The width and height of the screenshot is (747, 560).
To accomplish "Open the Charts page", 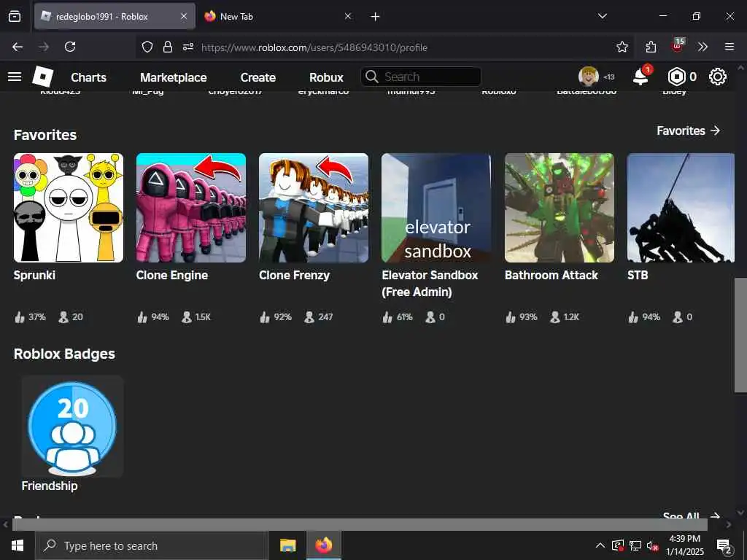I will click(x=88, y=77).
